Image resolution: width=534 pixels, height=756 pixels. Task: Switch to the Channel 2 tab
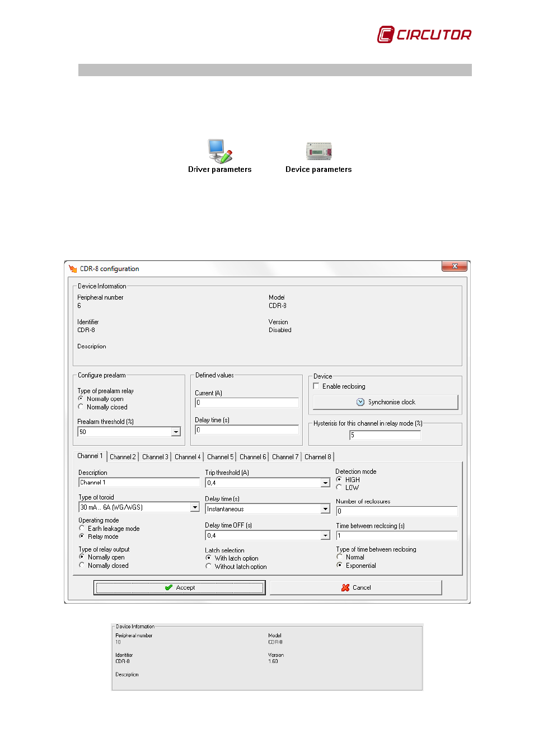tap(123, 457)
